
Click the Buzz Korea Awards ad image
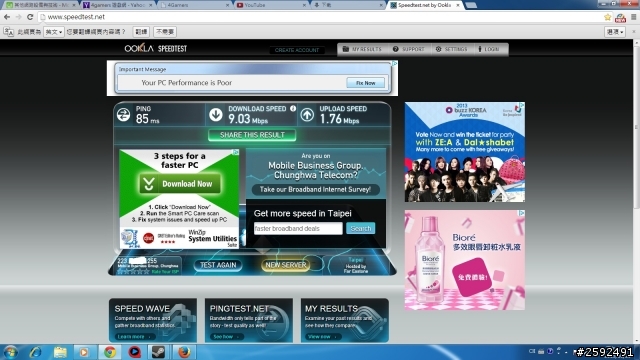pos(464,152)
